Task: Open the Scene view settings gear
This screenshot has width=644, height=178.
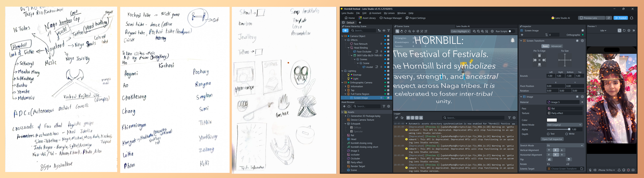Action: (x=492, y=31)
